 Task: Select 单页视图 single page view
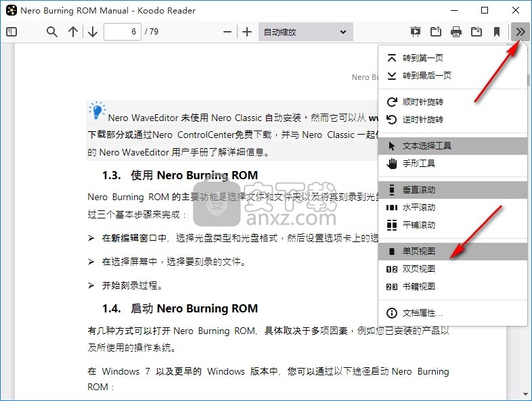453,252
